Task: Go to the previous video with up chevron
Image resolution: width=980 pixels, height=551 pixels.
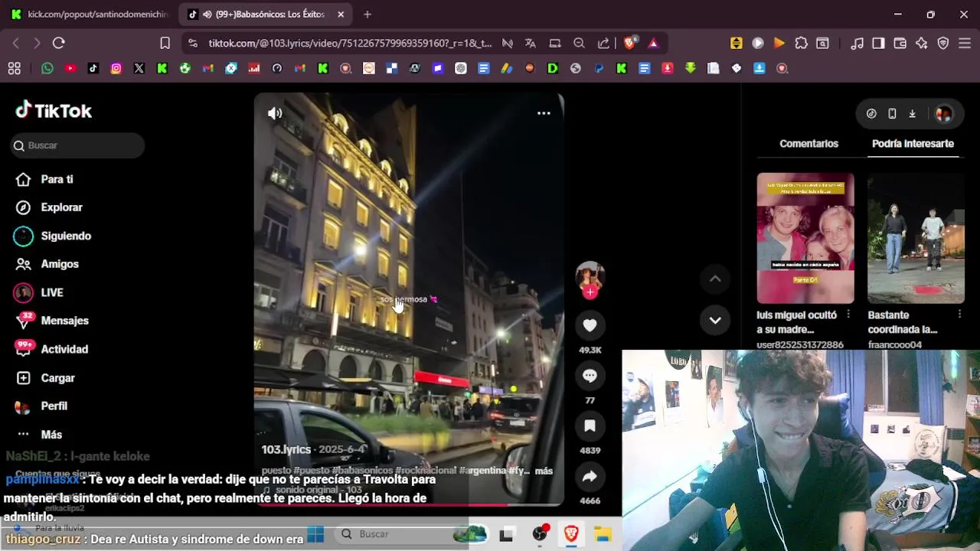Action: coord(715,279)
